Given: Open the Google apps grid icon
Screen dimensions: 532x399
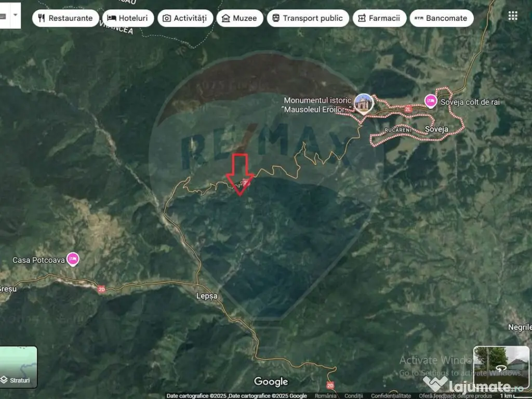Looking at the screenshot, I should (x=513, y=16).
